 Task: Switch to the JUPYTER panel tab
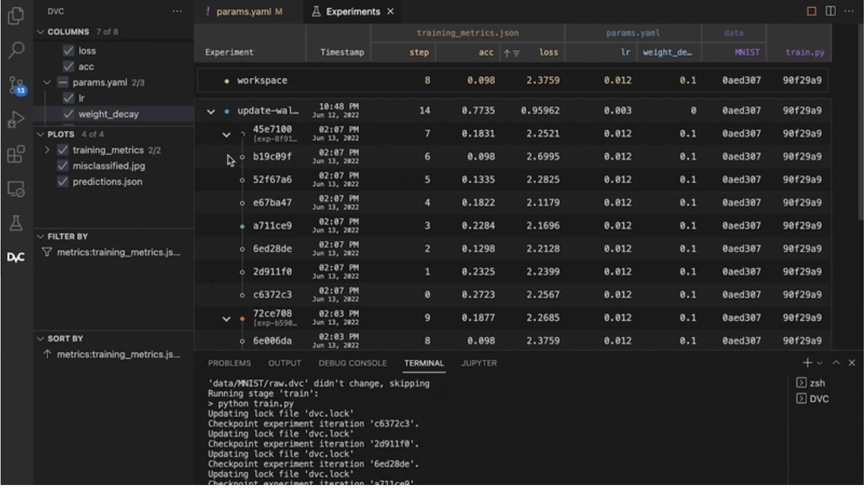(479, 363)
